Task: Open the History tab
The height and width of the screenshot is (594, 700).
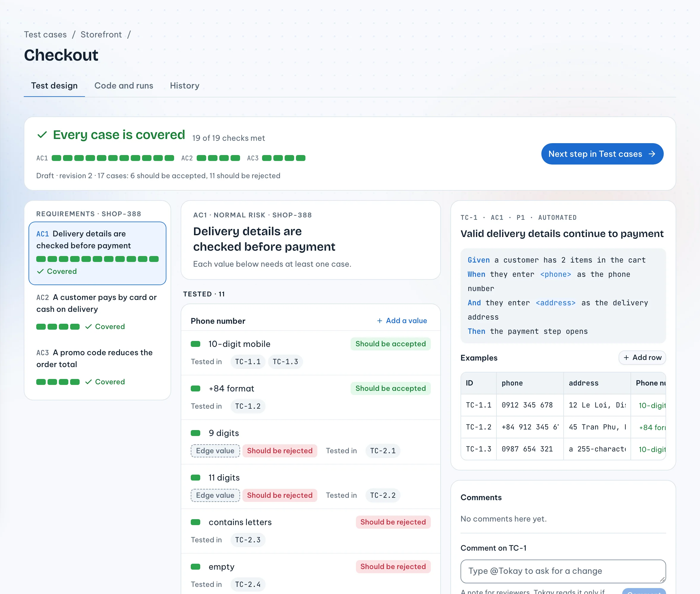Action: tap(185, 86)
